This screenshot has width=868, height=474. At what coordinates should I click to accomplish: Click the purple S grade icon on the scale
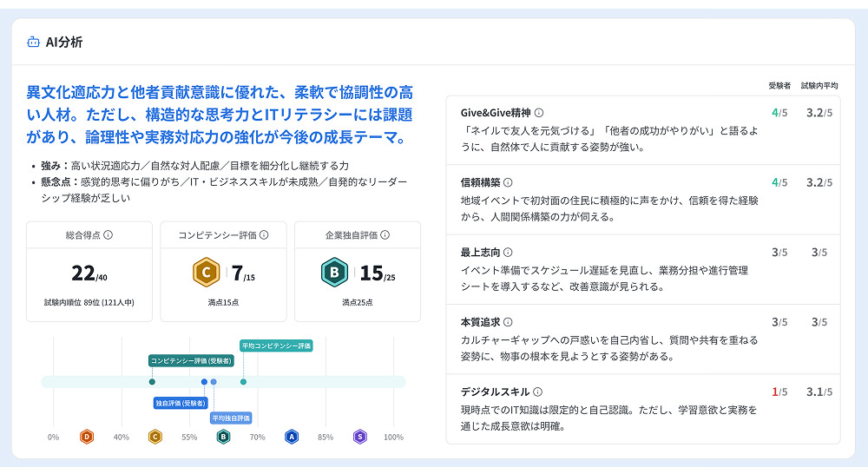[x=360, y=437]
